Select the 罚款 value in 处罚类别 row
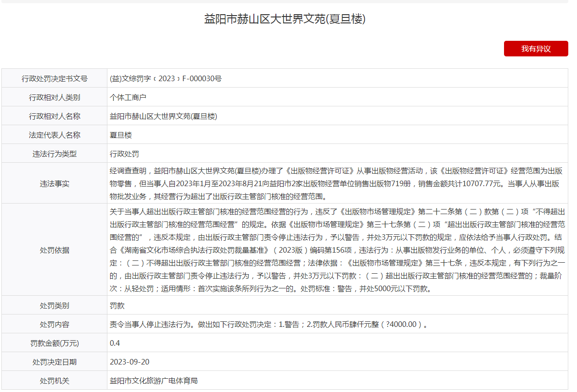The height and width of the screenshot is (392, 577). (x=117, y=305)
